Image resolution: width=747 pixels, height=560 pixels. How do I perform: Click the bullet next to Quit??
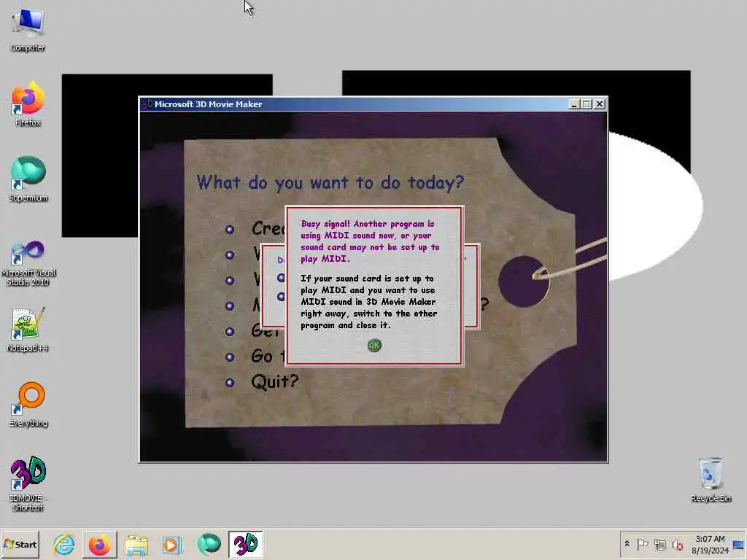tap(230, 382)
